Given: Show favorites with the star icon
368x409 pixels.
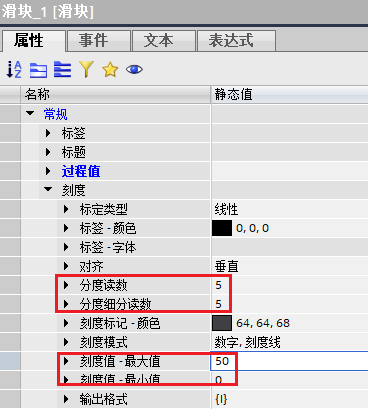Looking at the screenshot, I should pos(110,70).
